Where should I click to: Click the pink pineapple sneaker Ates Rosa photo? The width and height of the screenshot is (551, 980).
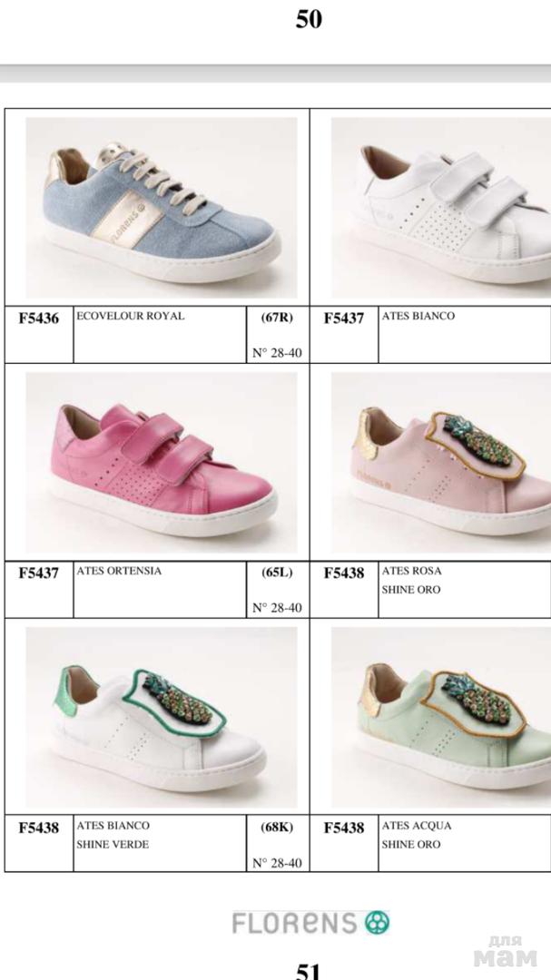(441, 463)
